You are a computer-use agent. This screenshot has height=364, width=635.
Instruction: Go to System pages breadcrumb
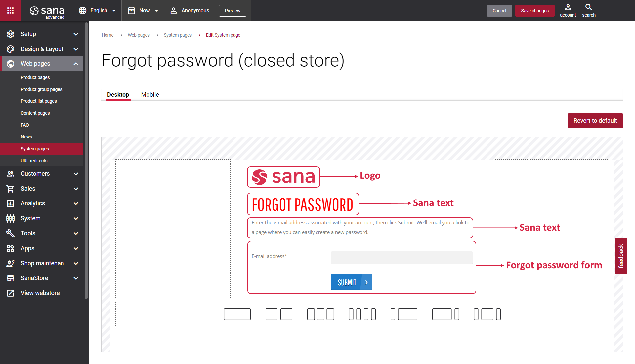(x=178, y=35)
